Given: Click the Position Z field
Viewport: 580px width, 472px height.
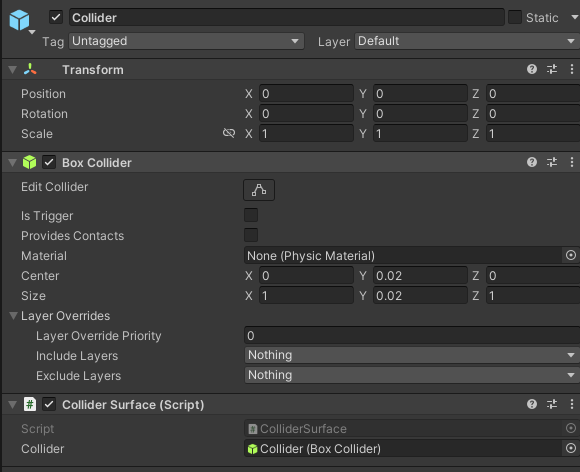Looking at the screenshot, I should point(533,94).
